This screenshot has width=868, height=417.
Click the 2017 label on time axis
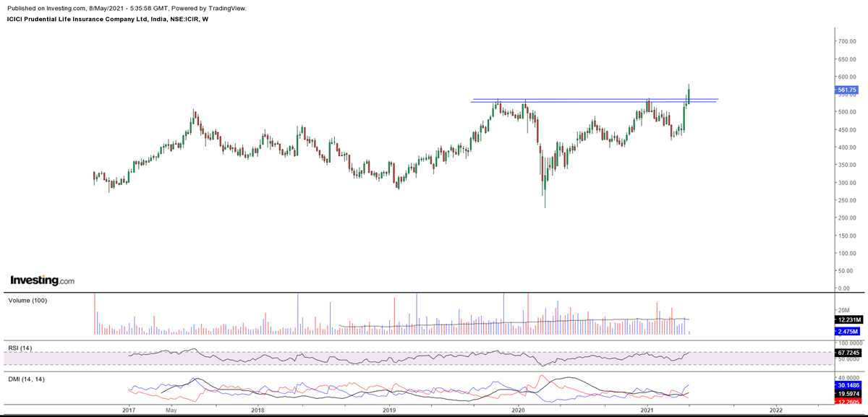coord(129,410)
